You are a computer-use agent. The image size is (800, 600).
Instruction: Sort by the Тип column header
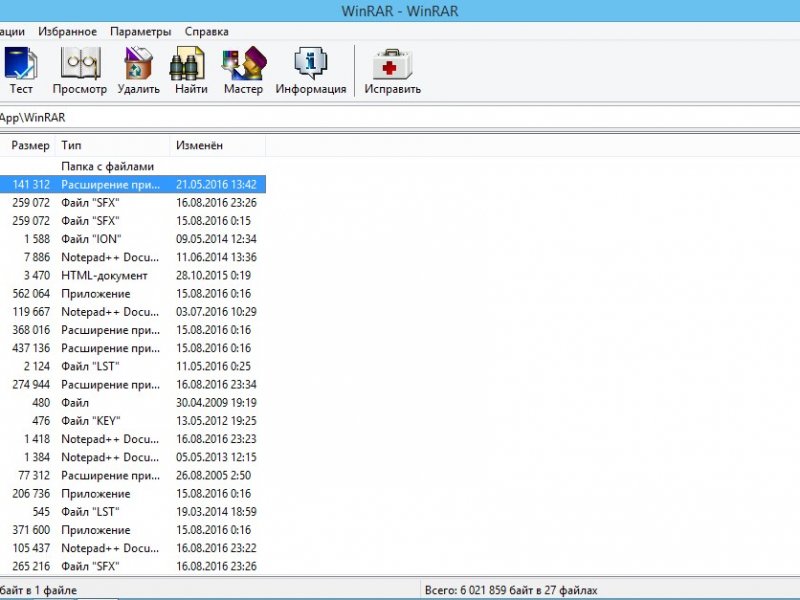pos(112,145)
